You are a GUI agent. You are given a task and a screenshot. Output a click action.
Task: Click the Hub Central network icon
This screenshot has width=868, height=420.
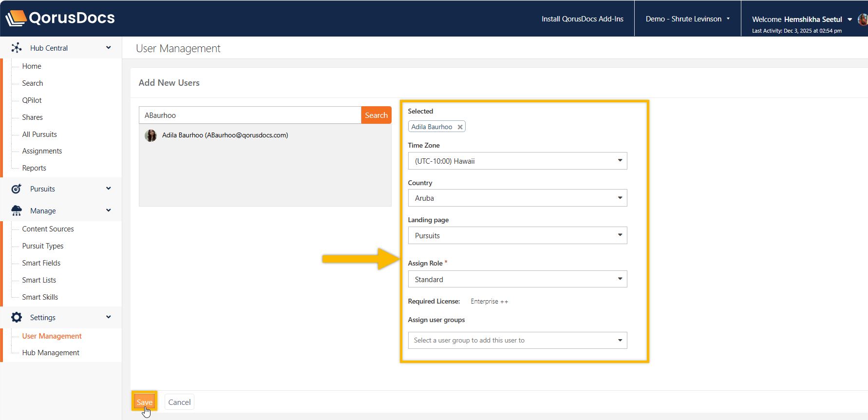click(17, 48)
